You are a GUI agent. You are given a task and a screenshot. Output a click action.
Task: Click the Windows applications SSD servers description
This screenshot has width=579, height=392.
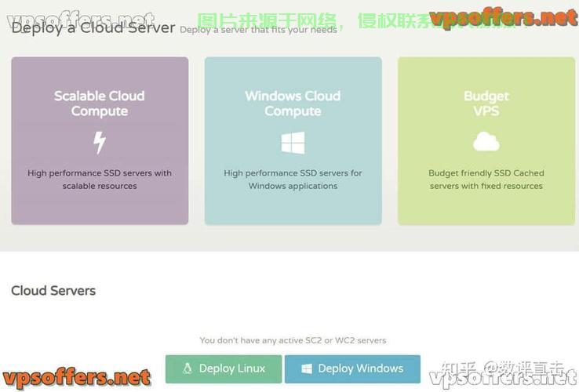(x=293, y=180)
